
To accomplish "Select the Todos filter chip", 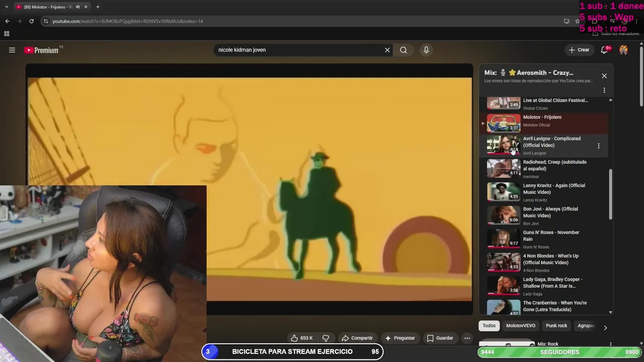I will 489,326.
